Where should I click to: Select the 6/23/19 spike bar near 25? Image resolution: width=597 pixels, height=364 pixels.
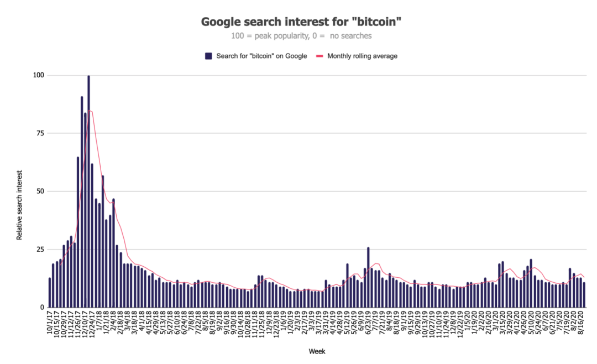point(368,277)
